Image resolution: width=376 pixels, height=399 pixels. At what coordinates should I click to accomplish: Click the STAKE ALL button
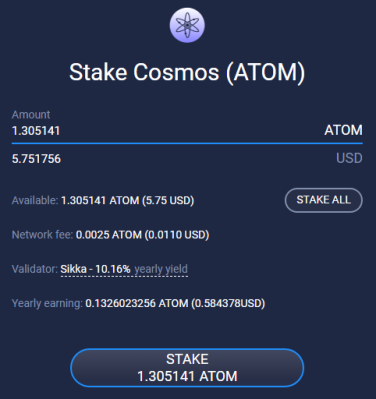(323, 200)
